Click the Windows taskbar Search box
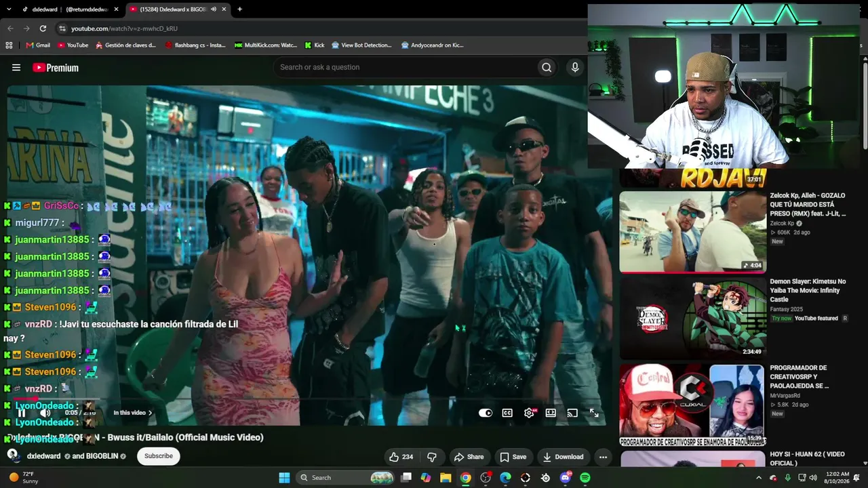The height and width of the screenshot is (488, 868). click(347, 478)
